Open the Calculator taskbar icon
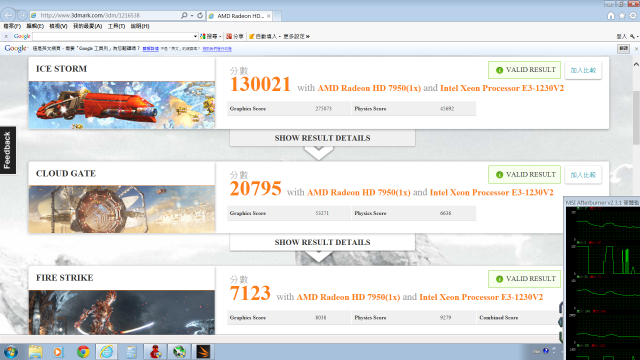 coord(131,351)
